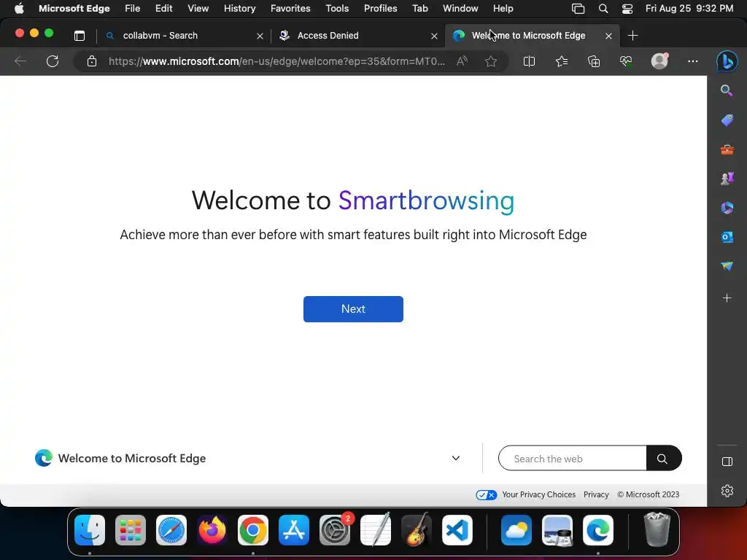
Task: Close the Welcome to Microsoft Edge tab
Action: (x=608, y=36)
